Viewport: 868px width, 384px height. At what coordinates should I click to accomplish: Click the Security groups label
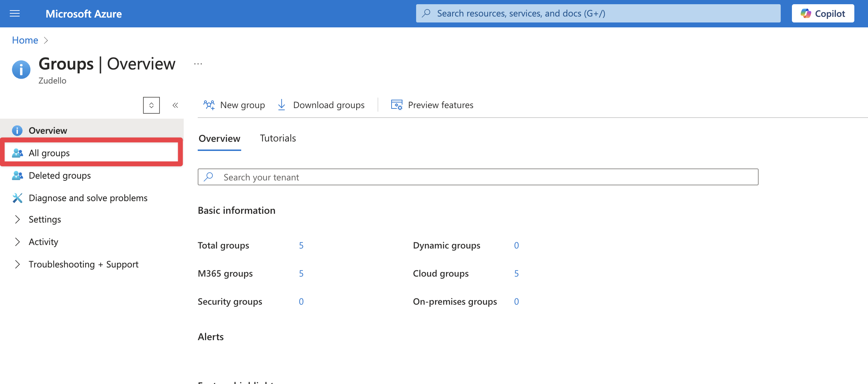230,302
